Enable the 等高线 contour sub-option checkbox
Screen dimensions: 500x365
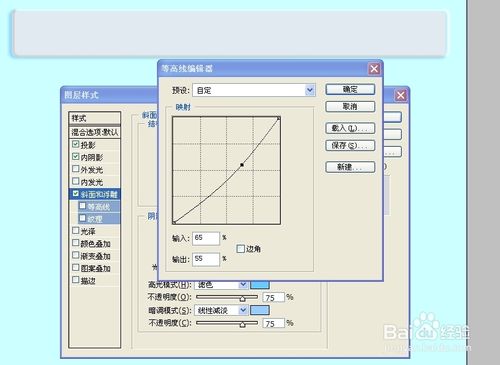point(82,206)
